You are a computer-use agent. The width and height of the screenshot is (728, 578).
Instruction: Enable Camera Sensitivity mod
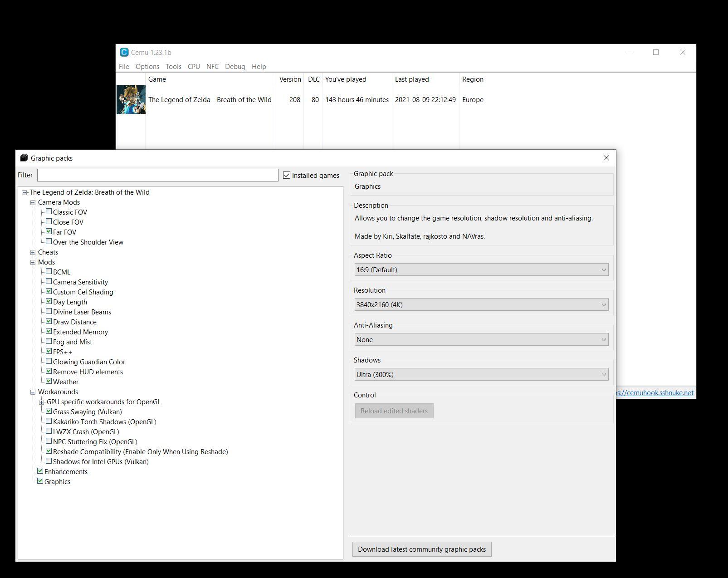pyautogui.click(x=49, y=281)
